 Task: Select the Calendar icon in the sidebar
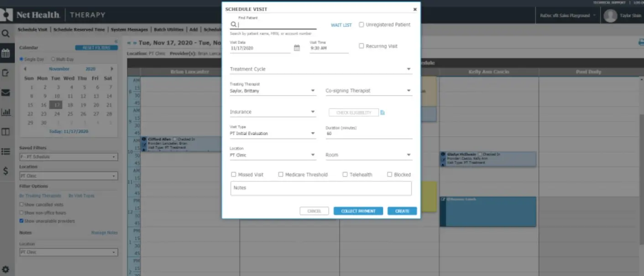click(x=6, y=53)
